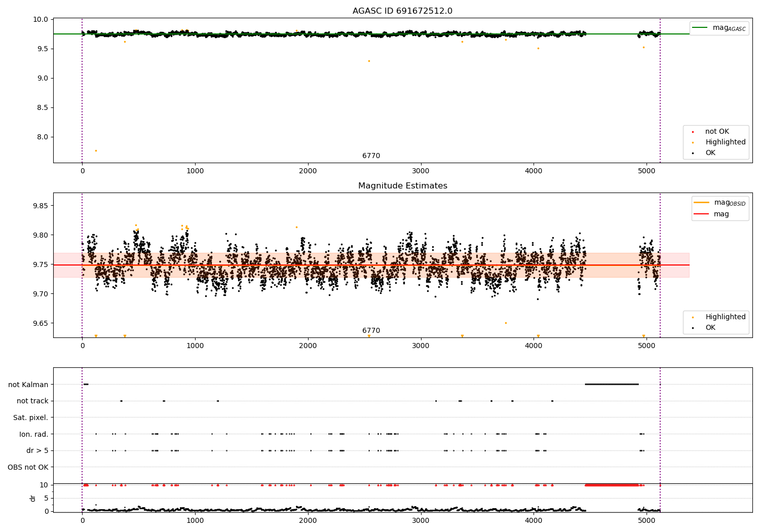Image resolution: width=760 pixels, height=532 pixels.
Task: Click the orange outlier point near magnitude 7.75
Action: tap(96, 150)
